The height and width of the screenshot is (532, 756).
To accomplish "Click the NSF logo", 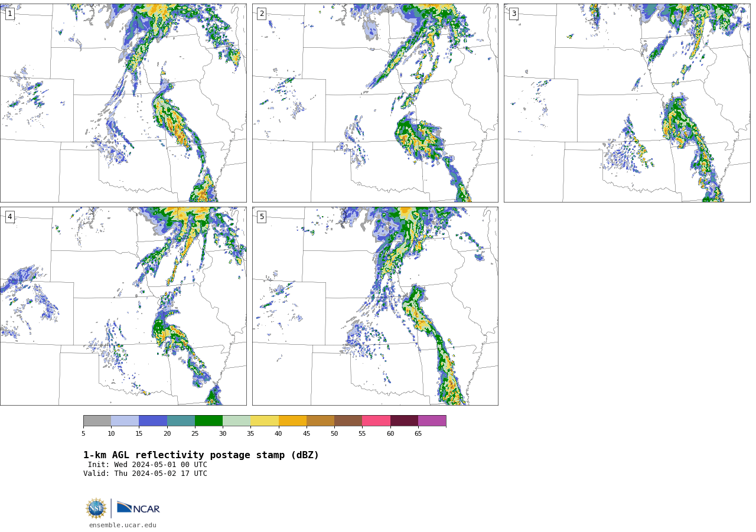I will (96, 508).
